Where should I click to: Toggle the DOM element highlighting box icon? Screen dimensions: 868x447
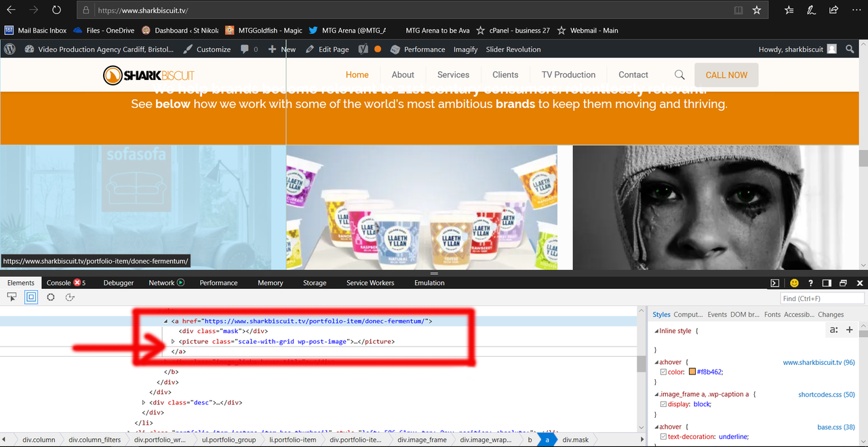pyautogui.click(x=31, y=297)
